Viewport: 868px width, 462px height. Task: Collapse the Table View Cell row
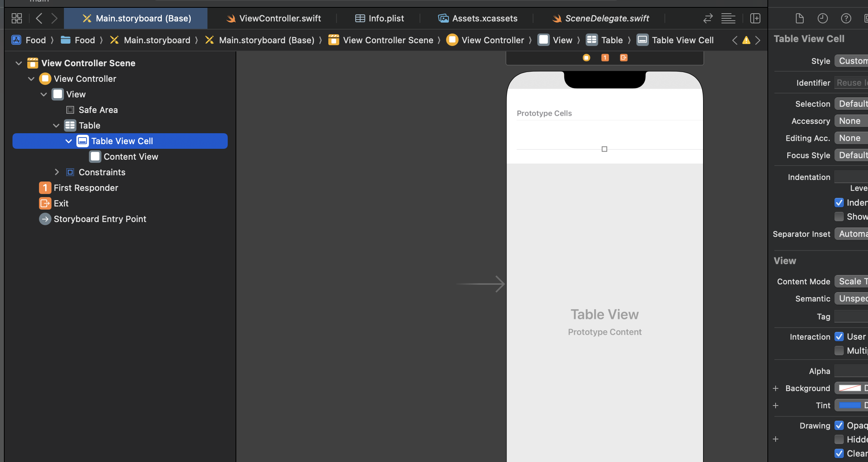pos(69,141)
